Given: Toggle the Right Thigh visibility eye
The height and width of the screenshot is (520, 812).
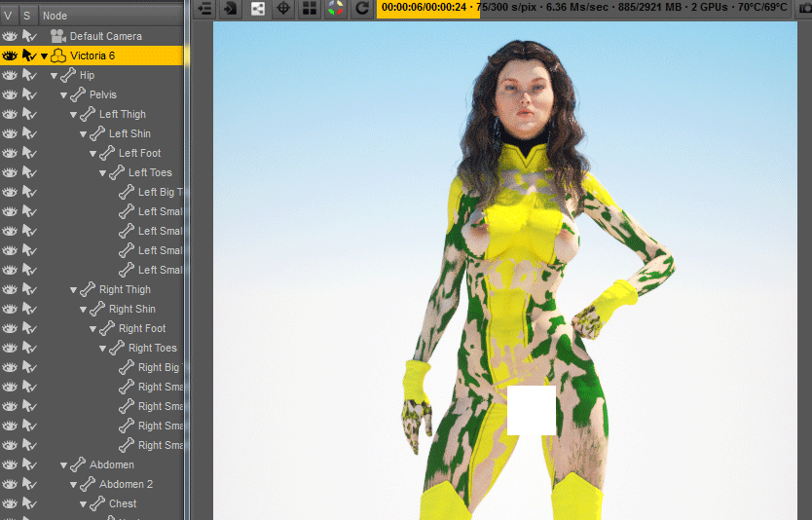Looking at the screenshot, I should coord(10,289).
